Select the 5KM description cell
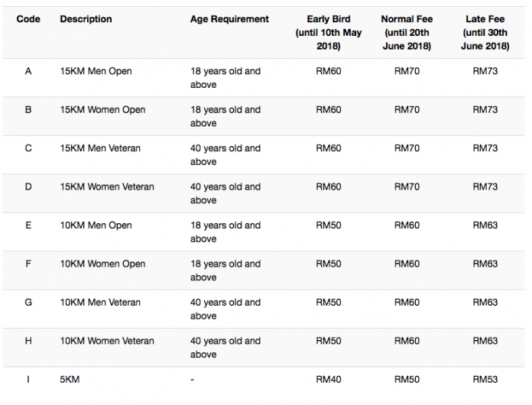Viewport: 532px width, 405px height. coord(70,379)
